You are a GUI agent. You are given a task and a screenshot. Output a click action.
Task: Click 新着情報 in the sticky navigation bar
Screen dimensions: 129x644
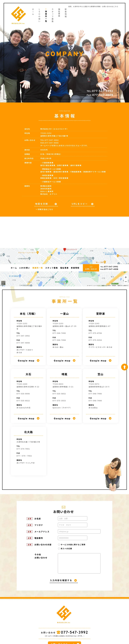(75, 268)
